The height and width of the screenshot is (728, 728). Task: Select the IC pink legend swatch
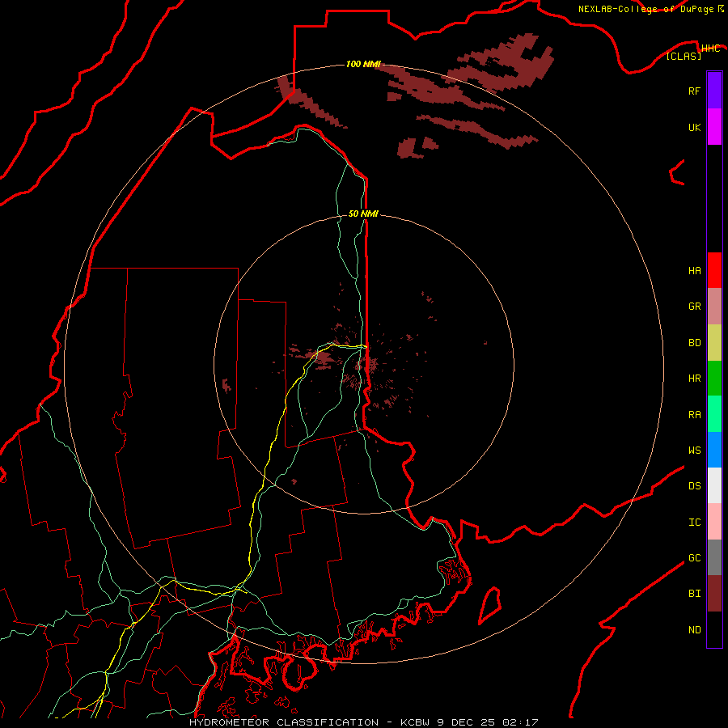tap(714, 522)
